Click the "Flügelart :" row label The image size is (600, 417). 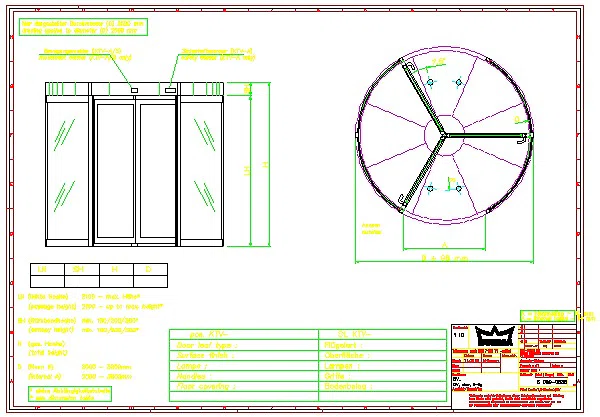[343, 345]
